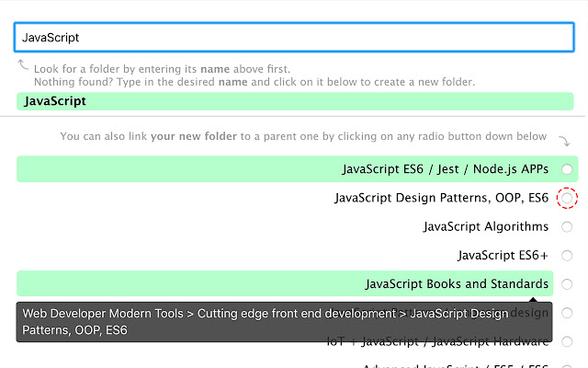Screen dimensions: 588x368
Task: Select radio for JavaScript Design Patterns, OOP, ES6
Action: pos(567,198)
